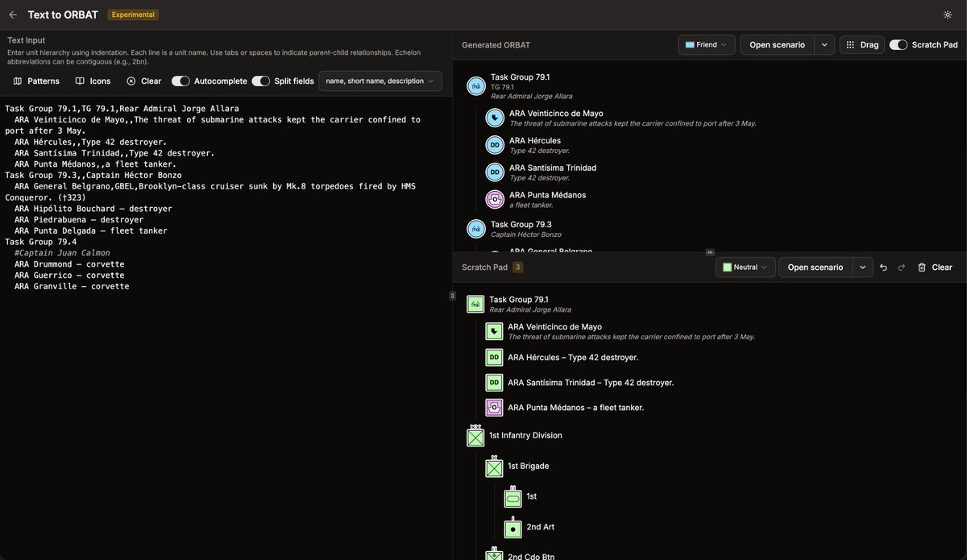Open the Friend affiliation dropdown
The image size is (967, 560).
pos(706,44)
